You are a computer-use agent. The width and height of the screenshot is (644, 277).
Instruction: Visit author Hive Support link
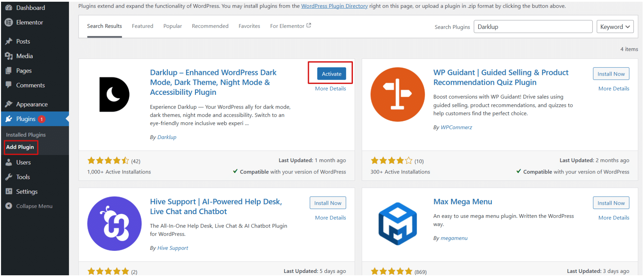tap(173, 248)
